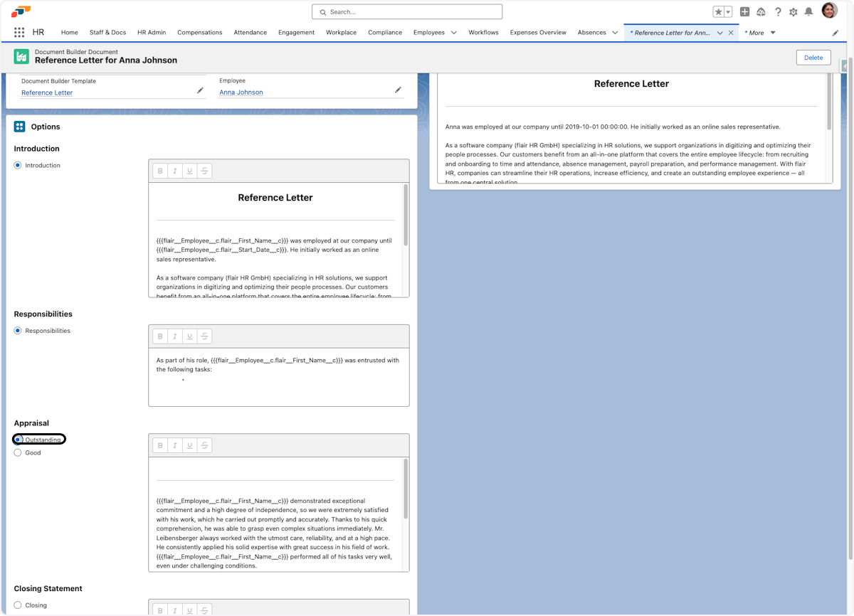The image size is (854, 616).
Task: Open notifications with the bell icon
Action: point(808,11)
